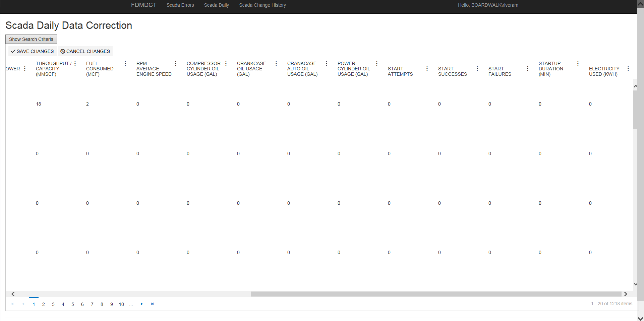Open column menu for Crankcase Auto Oil Usage
Image resolution: width=644 pixels, height=321 pixels.
[x=327, y=63]
